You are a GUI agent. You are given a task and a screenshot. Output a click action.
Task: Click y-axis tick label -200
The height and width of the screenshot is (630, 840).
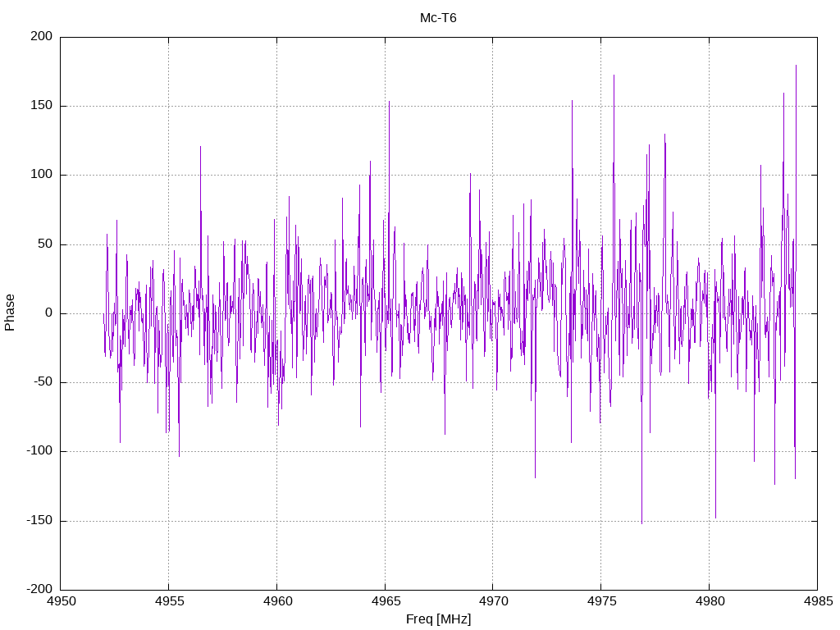(39, 589)
